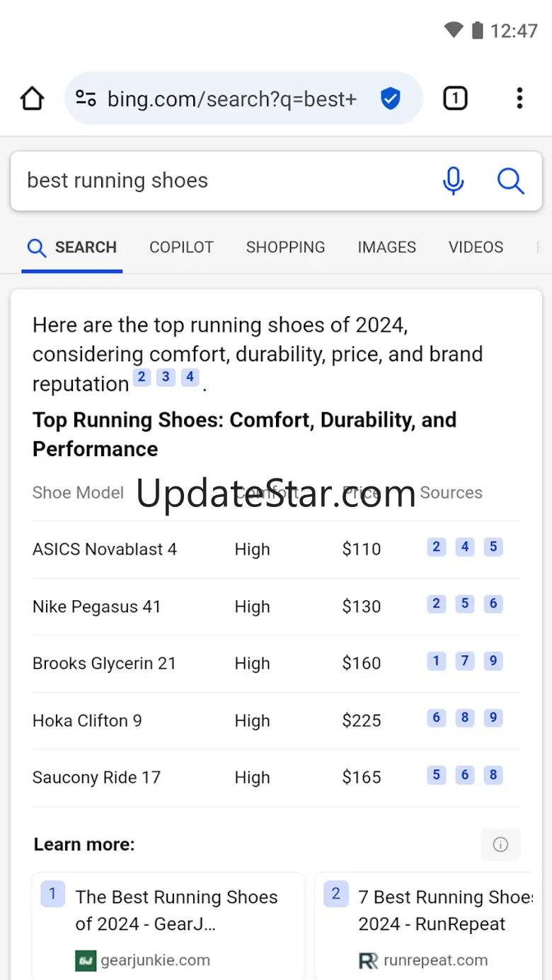Switch to the VIDEOS tab
The width and height of the screenshot is (552, 980).
click(476, 247)
